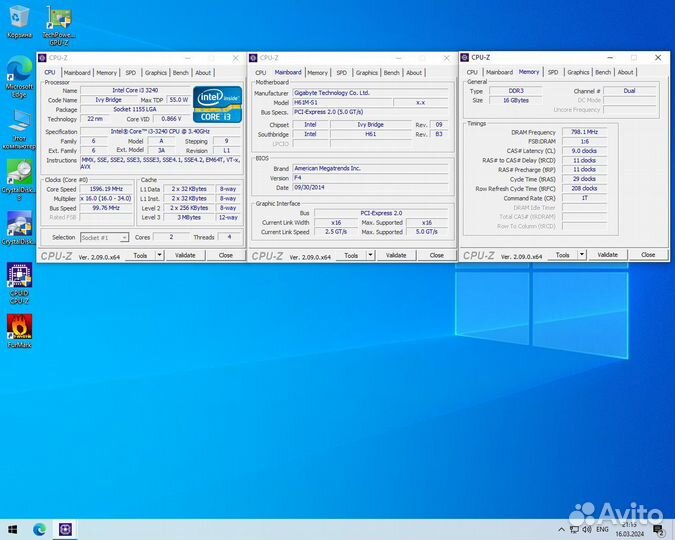Click the Manufacturer field 'Gigabyte Technology Co. Ltd.'
Image resolution: width=675 pixels, height=540 pixels.
pyautogui.click(x=371, y=93)
